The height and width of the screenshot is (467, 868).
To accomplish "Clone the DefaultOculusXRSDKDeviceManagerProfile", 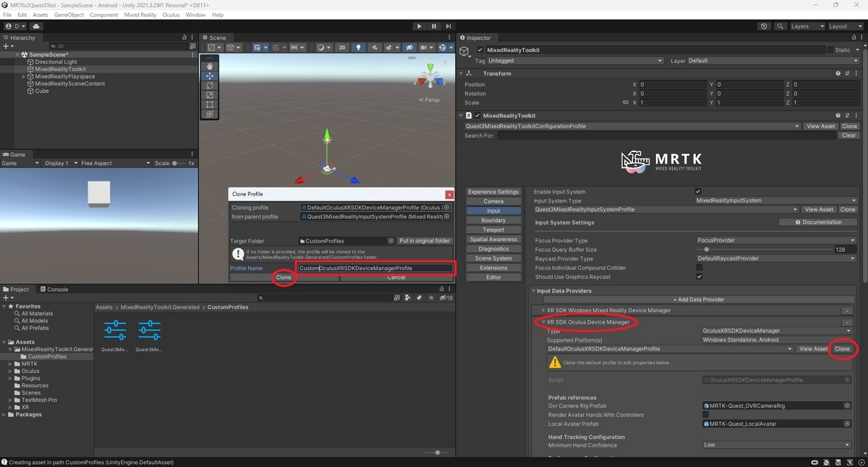I will 842,349.
